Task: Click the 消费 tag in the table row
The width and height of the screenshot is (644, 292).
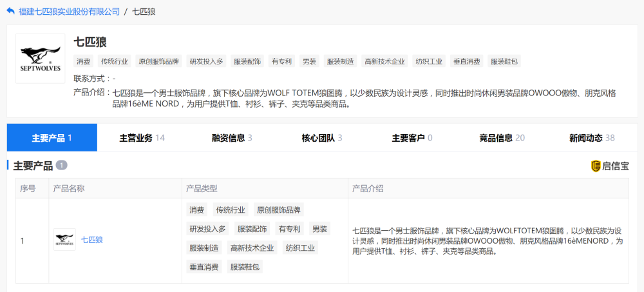Action: pos(196,209)
